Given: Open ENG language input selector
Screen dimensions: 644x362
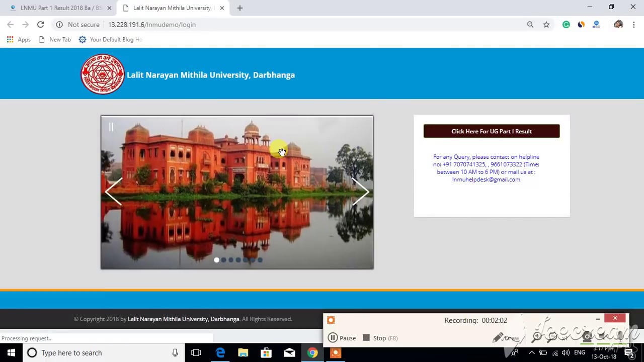Looking at the screenshot, I should tap(580, 353).
